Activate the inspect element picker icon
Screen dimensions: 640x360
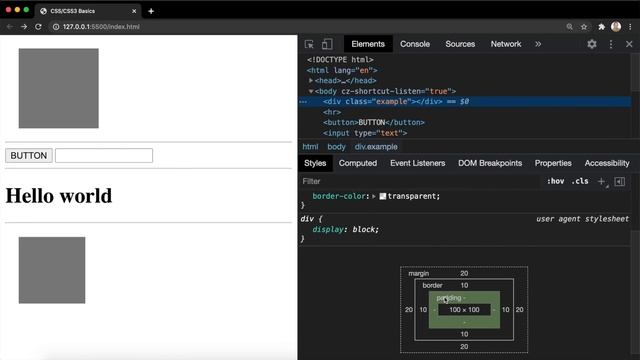click(309, 44)
